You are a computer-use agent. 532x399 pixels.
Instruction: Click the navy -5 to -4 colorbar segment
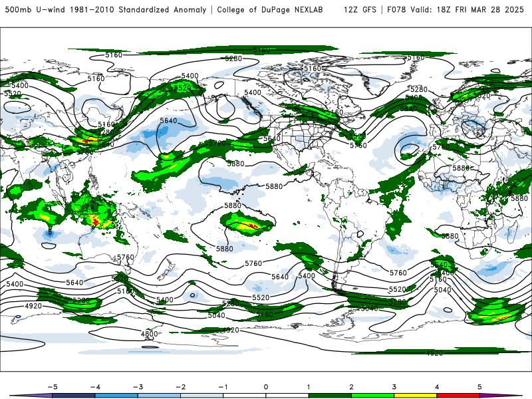click(x=74, y=396)
